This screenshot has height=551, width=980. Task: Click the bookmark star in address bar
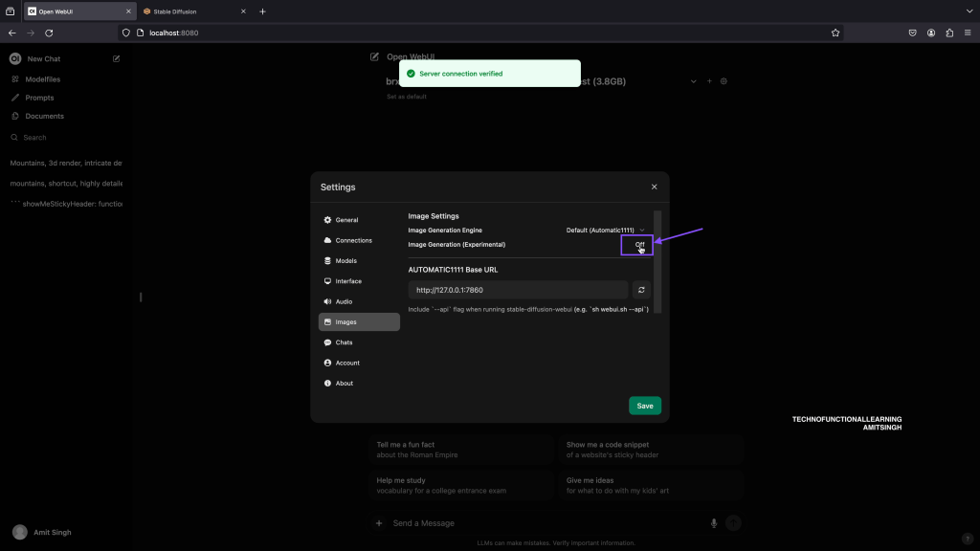pos(835,33)
